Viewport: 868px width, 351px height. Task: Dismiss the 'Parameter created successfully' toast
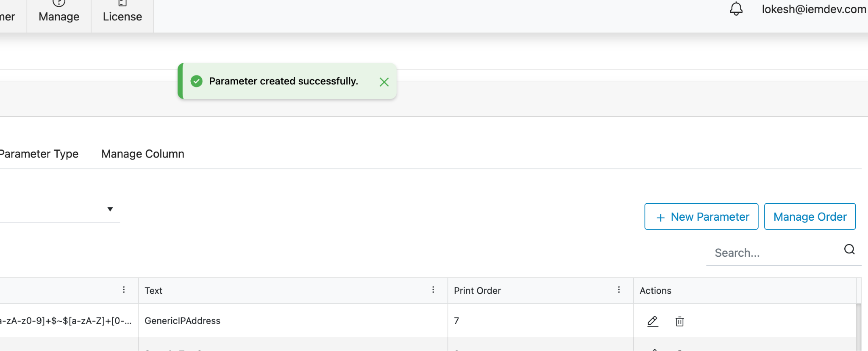point(384,82)
